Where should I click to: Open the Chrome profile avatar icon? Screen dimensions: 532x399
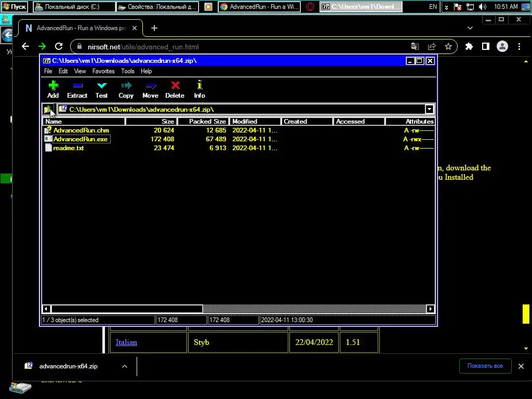pyautogui.click(x=502, y=46)
